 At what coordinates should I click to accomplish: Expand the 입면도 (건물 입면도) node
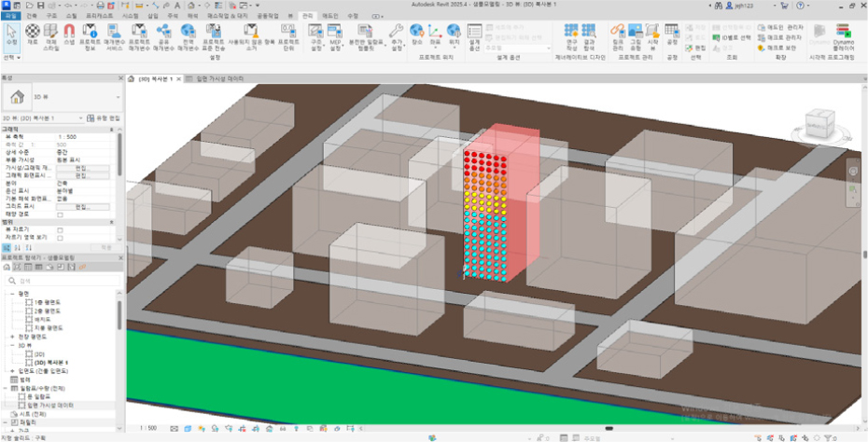click(12, 370)
